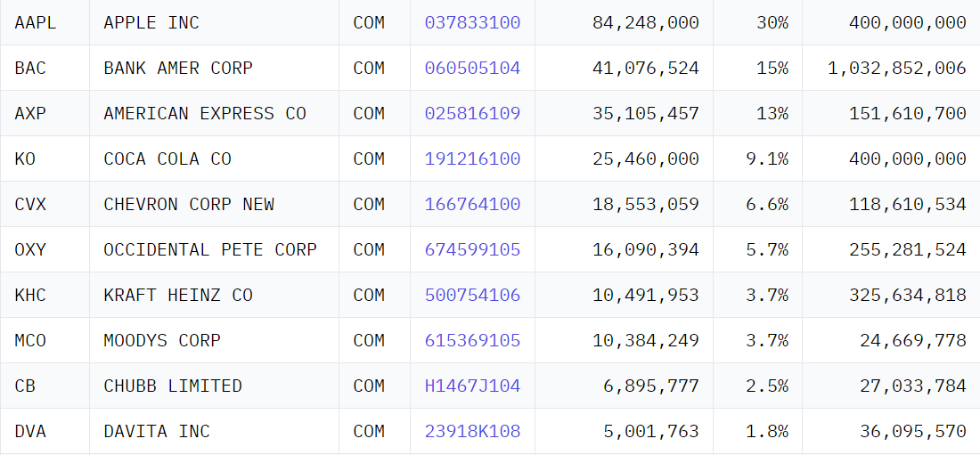Click the value 84,248,000
Image resolution: width=980 pixels, height=455 pixels.
point(646,22)
